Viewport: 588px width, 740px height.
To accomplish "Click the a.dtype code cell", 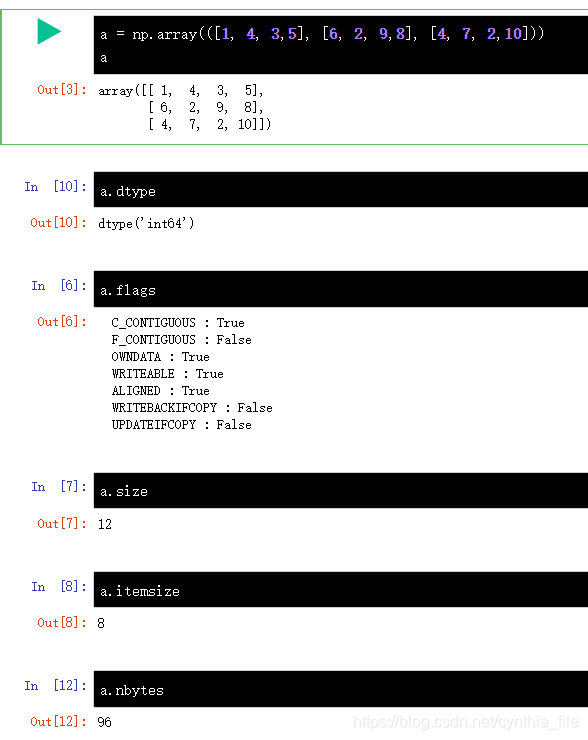I will pos(341,190).
